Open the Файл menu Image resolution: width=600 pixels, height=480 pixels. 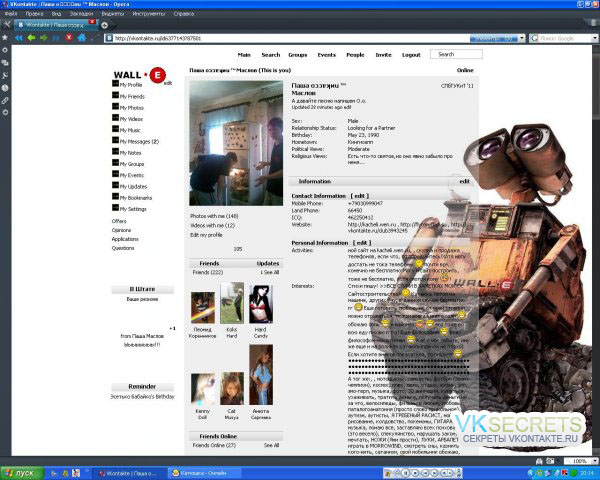tap(11, 13)
